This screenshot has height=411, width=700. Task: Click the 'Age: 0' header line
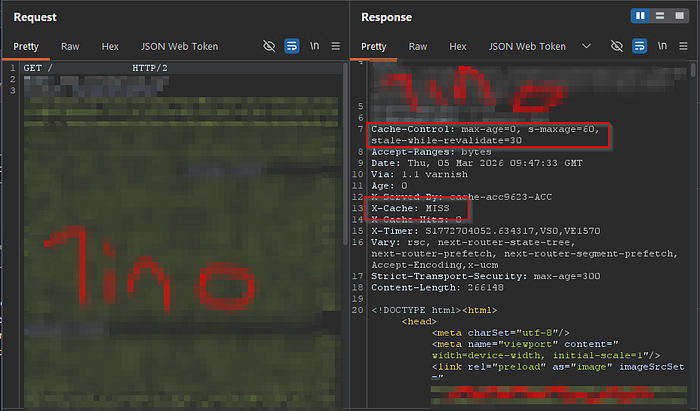tap(389, 186)
